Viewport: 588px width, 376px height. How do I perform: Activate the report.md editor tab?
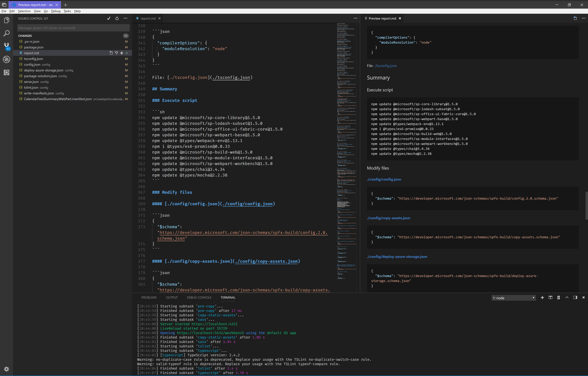click(x=148, y=18)
